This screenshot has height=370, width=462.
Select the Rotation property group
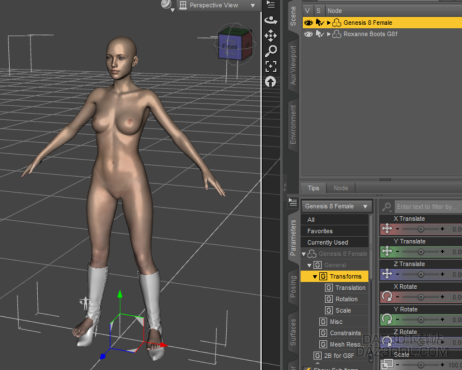[x=347, y=299]
